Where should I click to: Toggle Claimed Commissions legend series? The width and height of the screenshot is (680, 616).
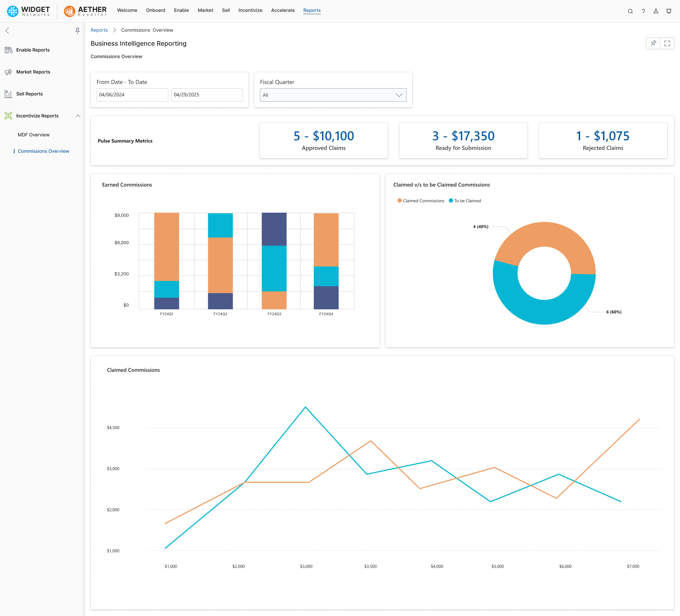coord(421,201)
